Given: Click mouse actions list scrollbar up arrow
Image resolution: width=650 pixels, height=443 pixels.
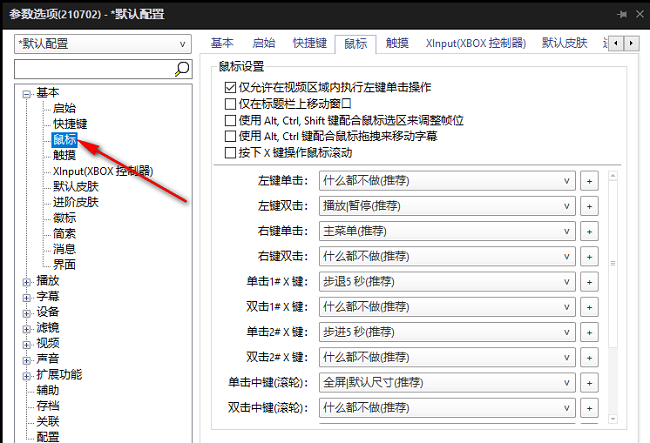Looking at the screenshot, I should click(x=613, y=176).
